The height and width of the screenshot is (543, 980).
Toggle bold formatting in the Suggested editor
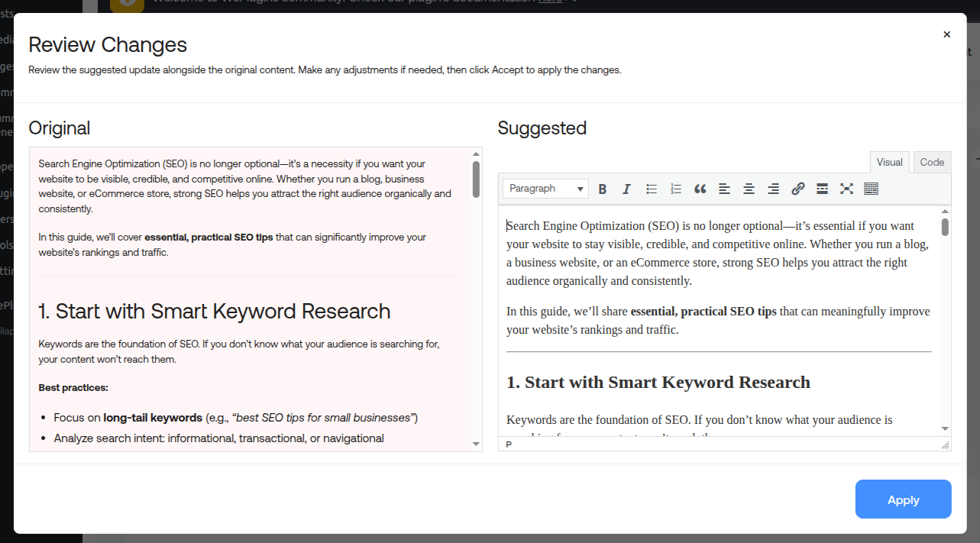[x=603, y=189]
